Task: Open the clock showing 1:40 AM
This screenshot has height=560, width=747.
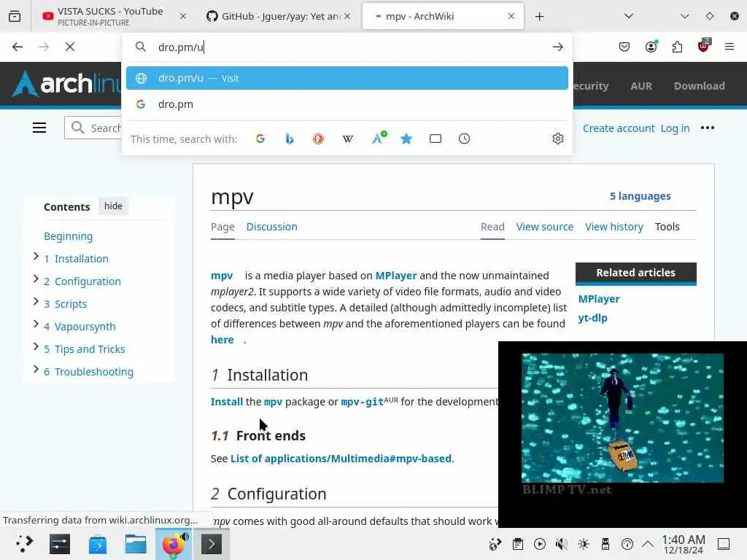Action: (683, 544)
